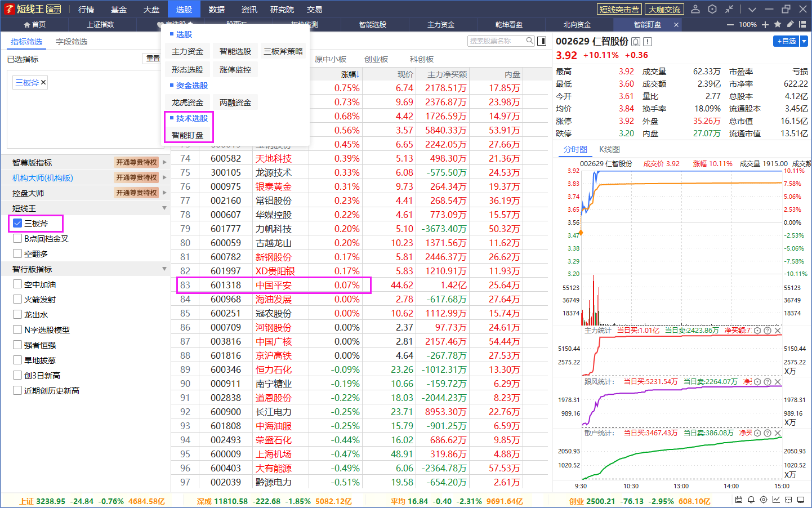Expand the 机构大师(机构版) section arrow
Screen dimensions: 812x508
pos(164,177)
